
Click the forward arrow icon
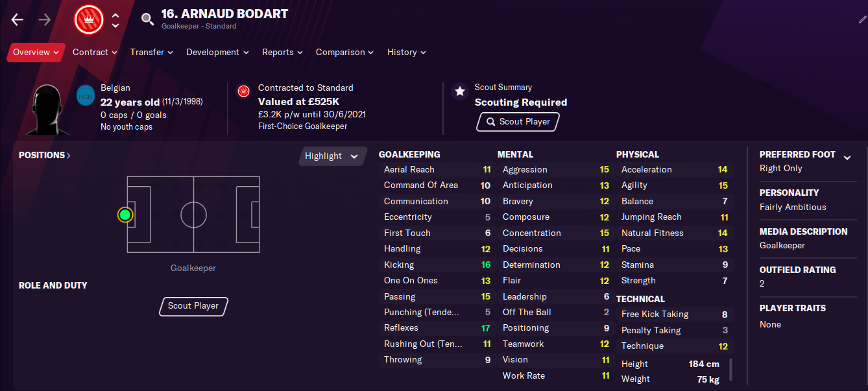coord(45,19)
